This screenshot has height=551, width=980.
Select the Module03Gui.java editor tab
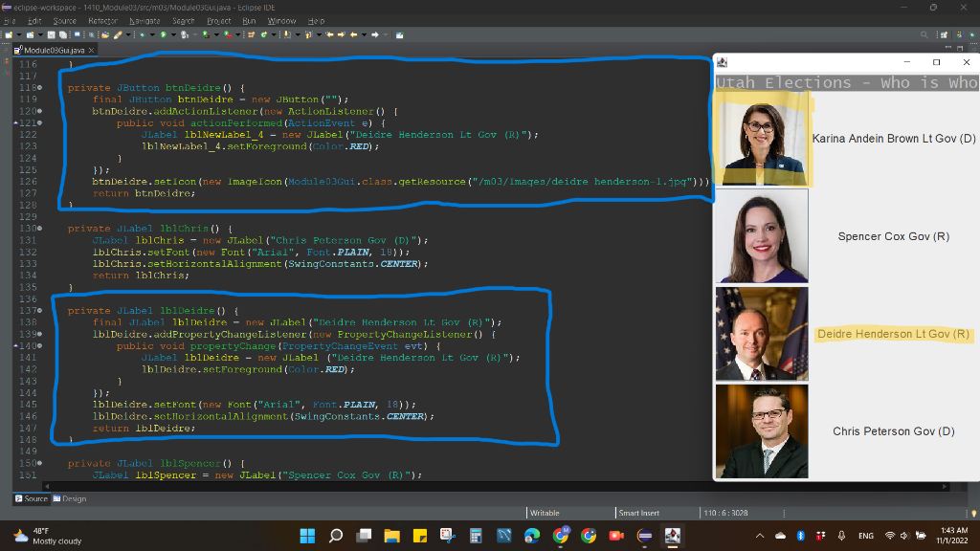point(53,49)
